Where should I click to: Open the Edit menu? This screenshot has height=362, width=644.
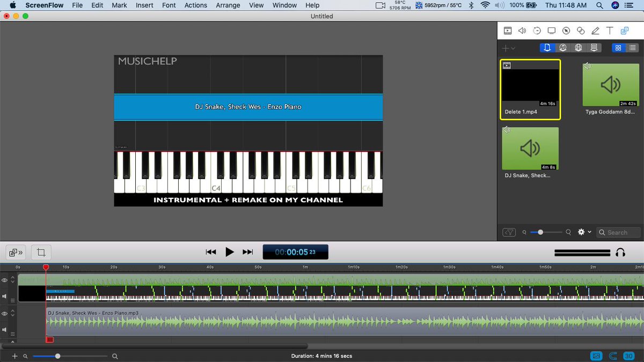click(97, 5)
